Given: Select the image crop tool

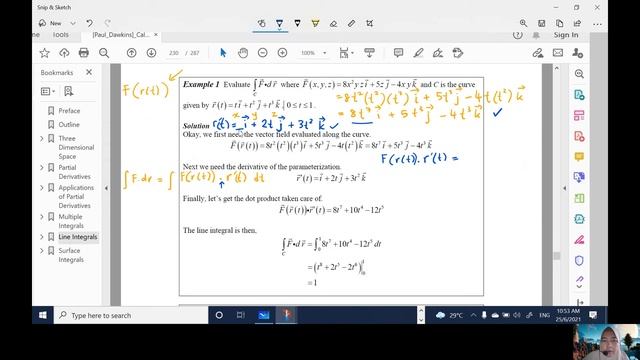Looking at the screenshot, I should 369,24.
